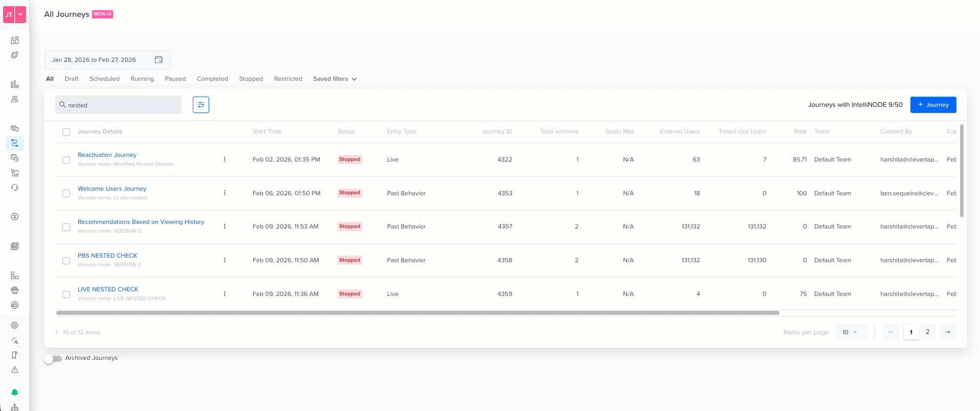Switch to the Restricted tab
This screenshot has width=980, height=411.
[x=288, y=79]
